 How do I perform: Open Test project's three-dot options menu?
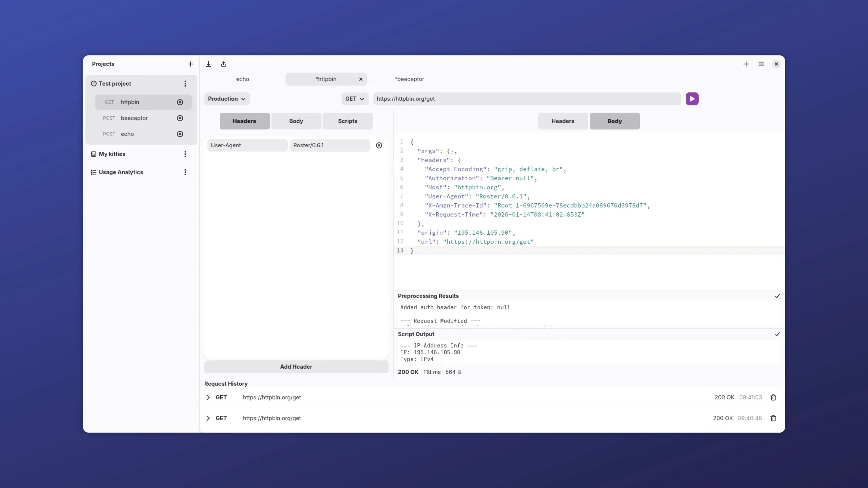pos(185,83)
